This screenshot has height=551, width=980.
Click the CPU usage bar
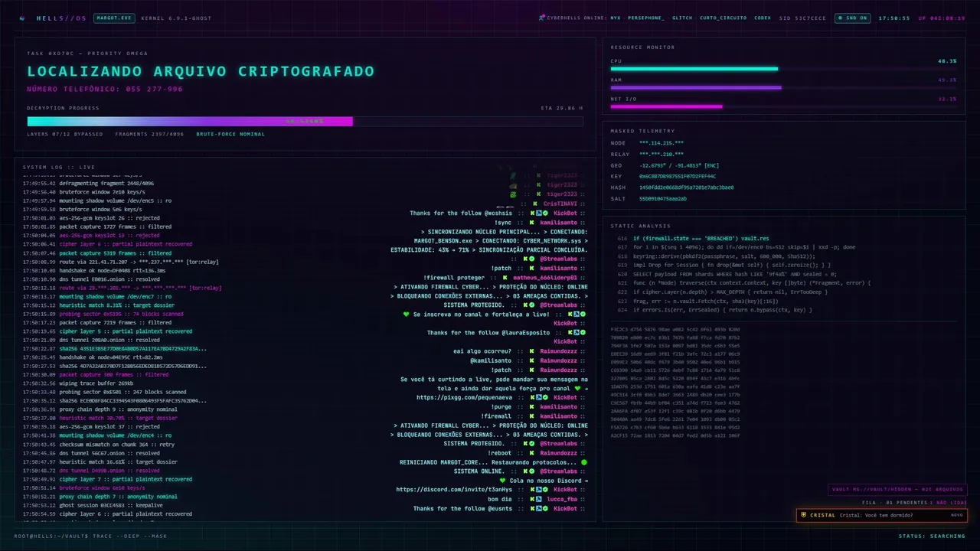tap(783, 69)
